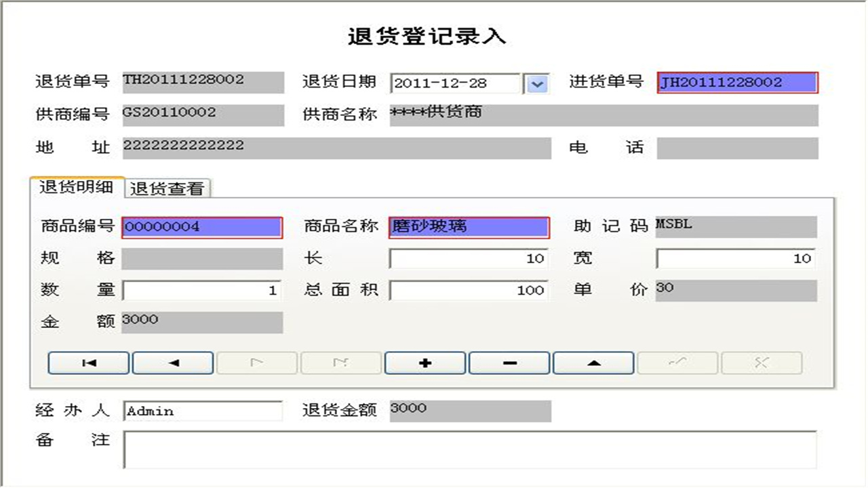
Task: Switch to the 退货查看 tab
Action: point(167,188)
